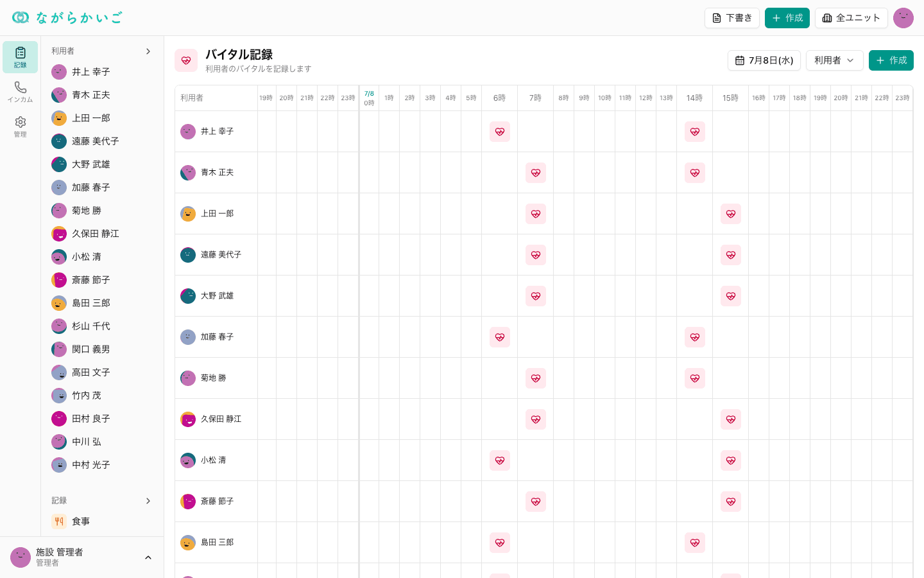
Task: Expand the 施設 管理者 account menu
Action: pyautogui.click(x=148, y=557)
